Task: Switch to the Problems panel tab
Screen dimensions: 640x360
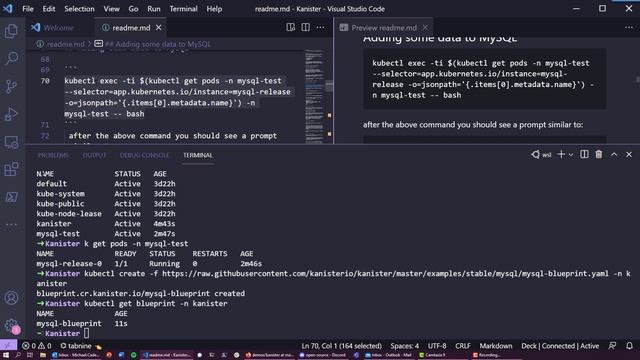Action: tap(53, 155)
